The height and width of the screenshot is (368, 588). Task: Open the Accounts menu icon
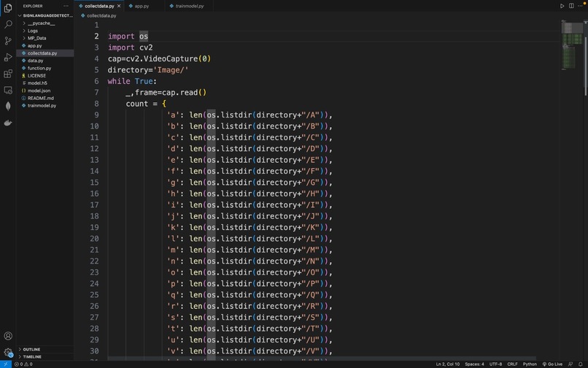click(x=8, y=336)
